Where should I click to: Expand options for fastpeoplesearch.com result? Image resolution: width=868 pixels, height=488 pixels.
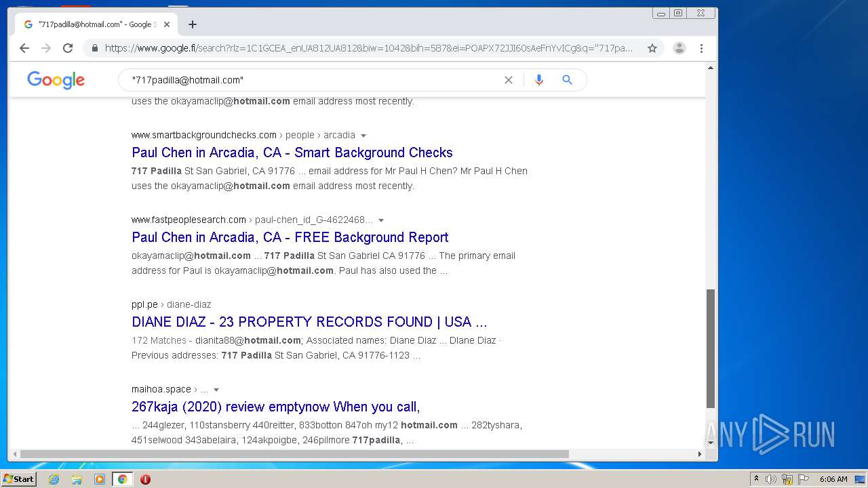[381, 220]
